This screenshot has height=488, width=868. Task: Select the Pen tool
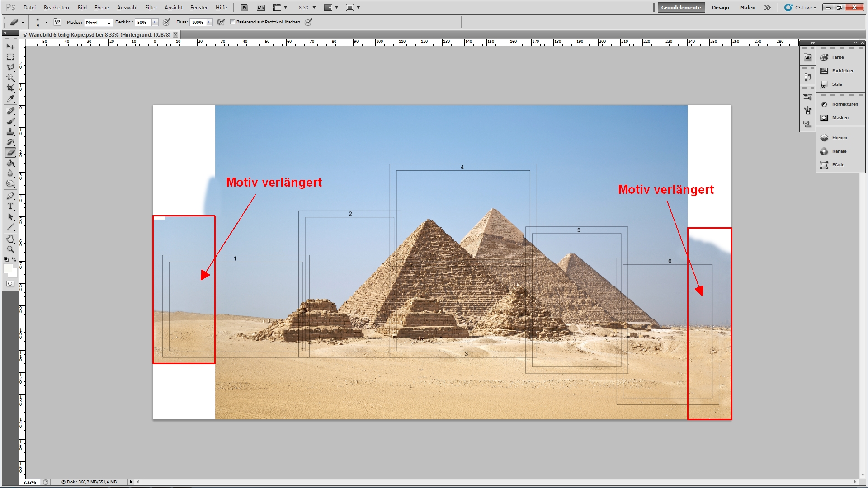click(10, 196)
